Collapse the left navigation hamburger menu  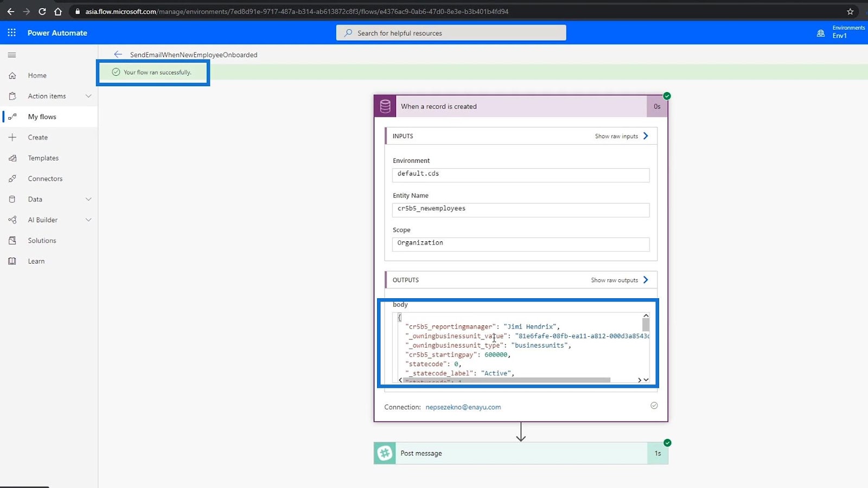pyautogui.click(x=12, y=55)
